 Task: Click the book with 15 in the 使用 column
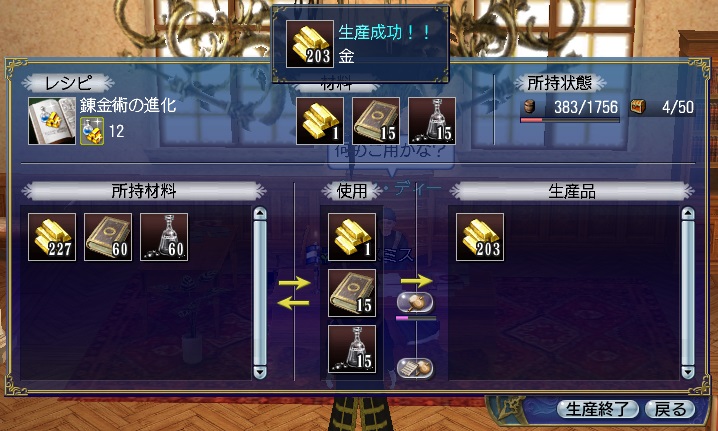[x=352, y=293]
